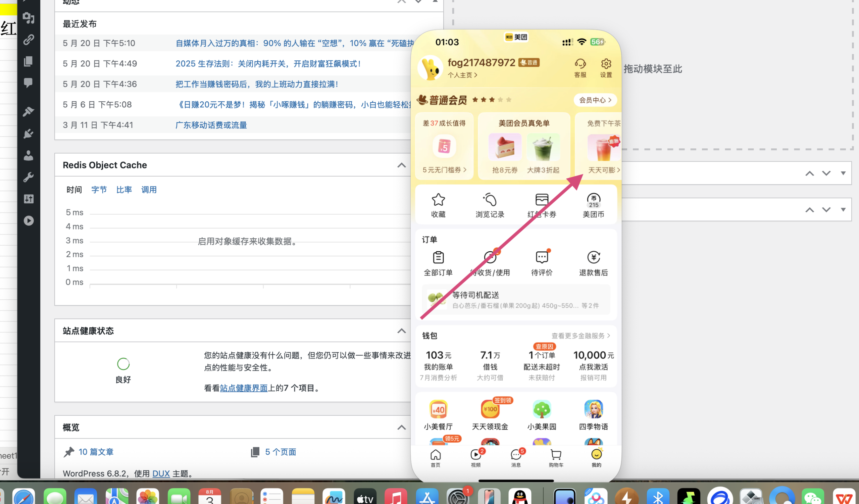Viewport: 859px width, 504px height.
Task: Go to 我的 tab in Meituan bottom bar
Action: click(597, 458)
